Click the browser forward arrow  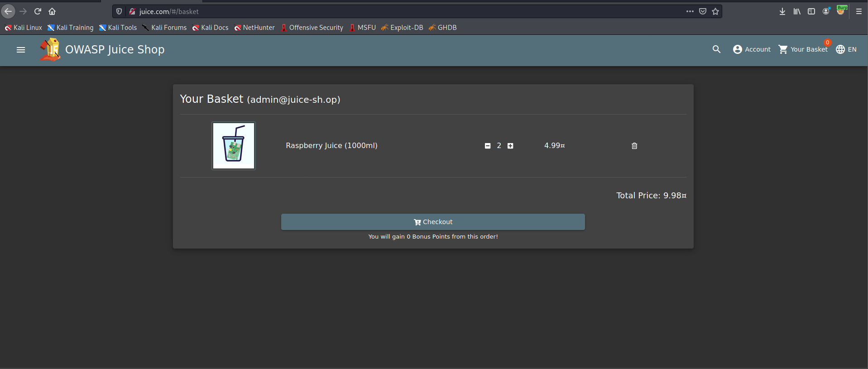(23, 11)
